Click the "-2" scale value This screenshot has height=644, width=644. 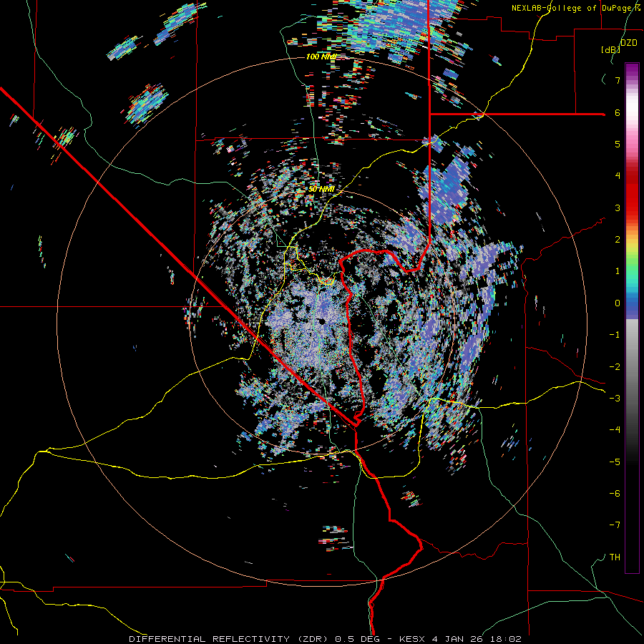(x=615, y=367)
